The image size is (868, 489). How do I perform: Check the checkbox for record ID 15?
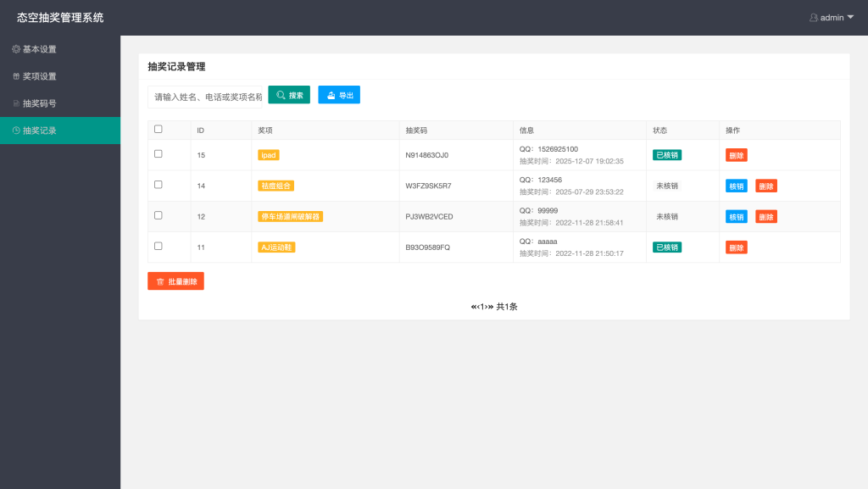(x=158, y=155)
